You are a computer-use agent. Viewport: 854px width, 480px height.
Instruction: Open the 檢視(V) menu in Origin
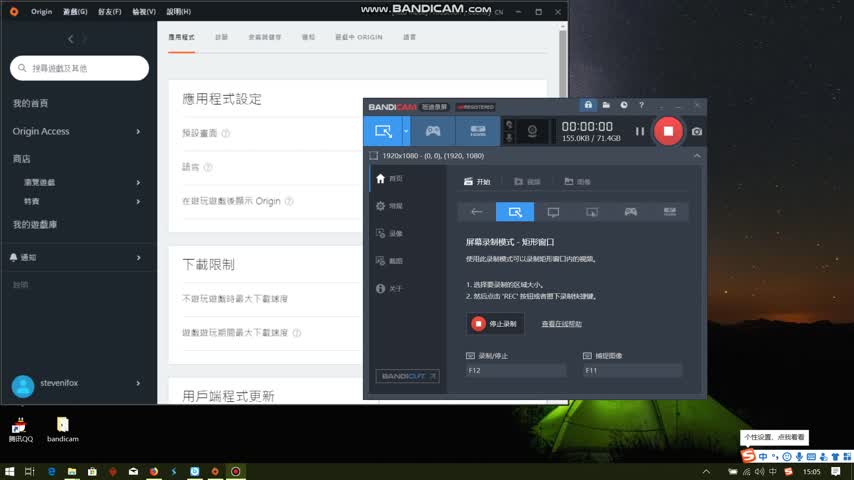pyautogui.click(x=144, y=11)
